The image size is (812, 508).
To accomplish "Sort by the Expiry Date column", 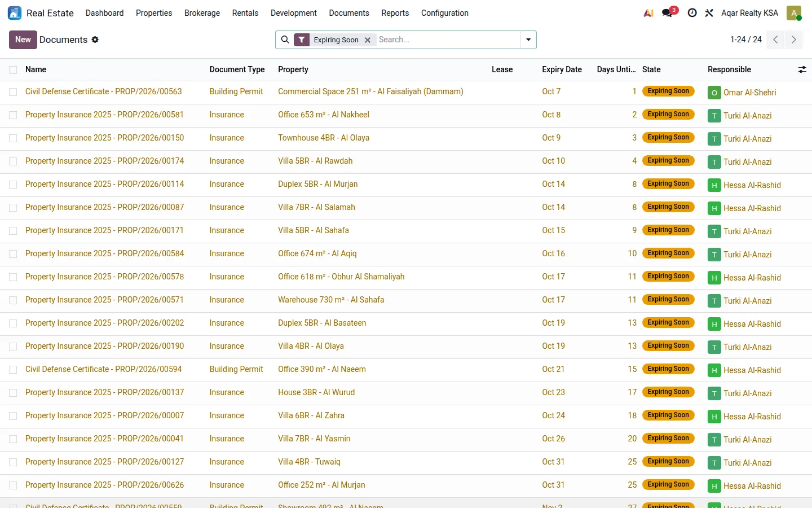I will (x=562, y=69).
